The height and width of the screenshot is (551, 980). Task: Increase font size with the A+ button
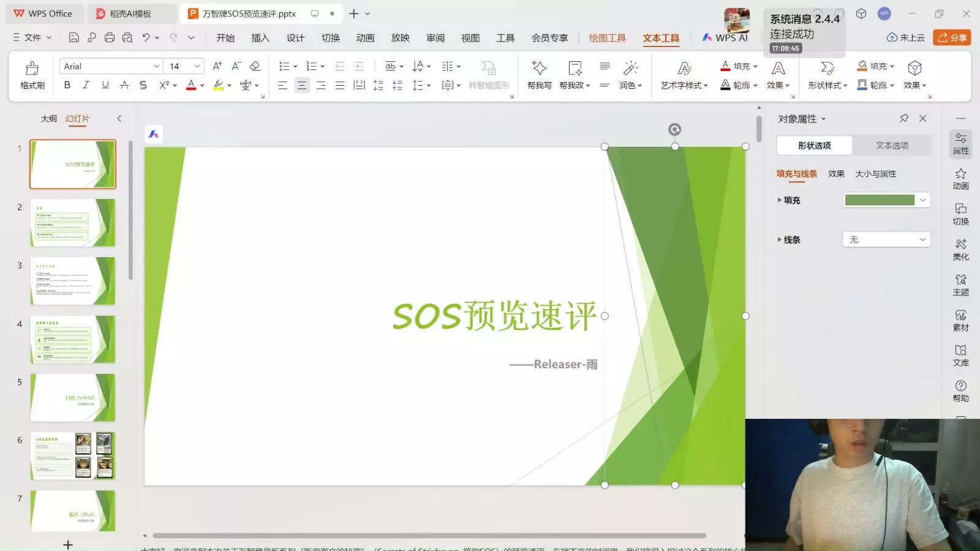[x=217, y=66]
